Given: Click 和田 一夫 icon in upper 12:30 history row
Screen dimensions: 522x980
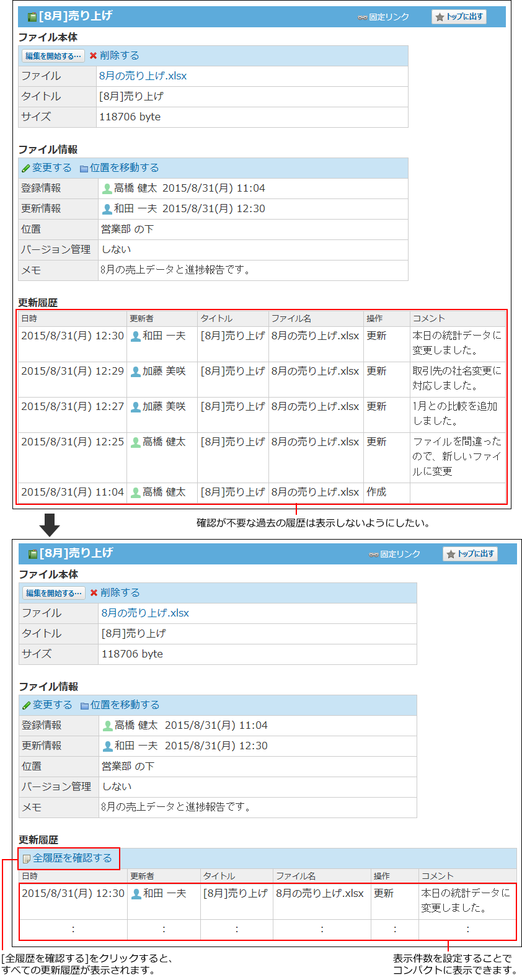Looking at the screenshot, I should [136, 336].
